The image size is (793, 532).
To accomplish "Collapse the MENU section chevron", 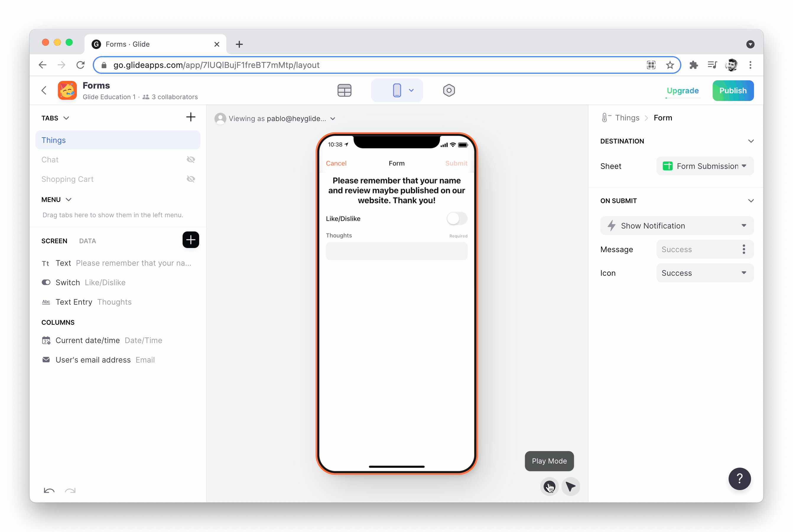I will click(69, 200).
